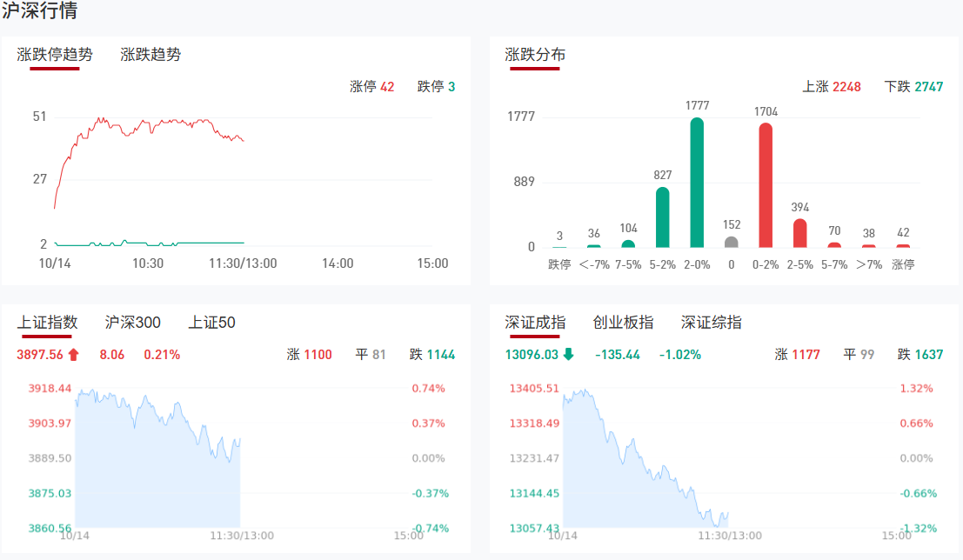Click the 下跌 2747 count
963x560 pixels.
pos(913,87)
